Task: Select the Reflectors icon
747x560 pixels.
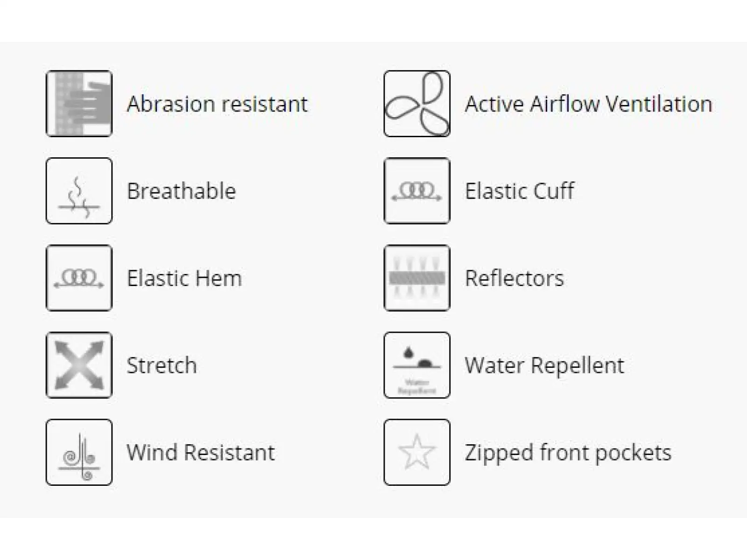Action: tap(417, 278)
